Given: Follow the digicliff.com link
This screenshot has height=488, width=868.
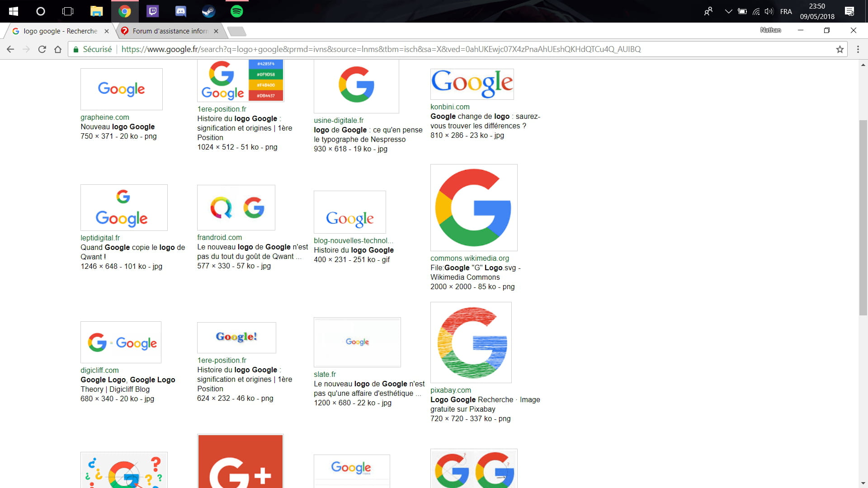Looking at the screenshot, I should (99, 371).
